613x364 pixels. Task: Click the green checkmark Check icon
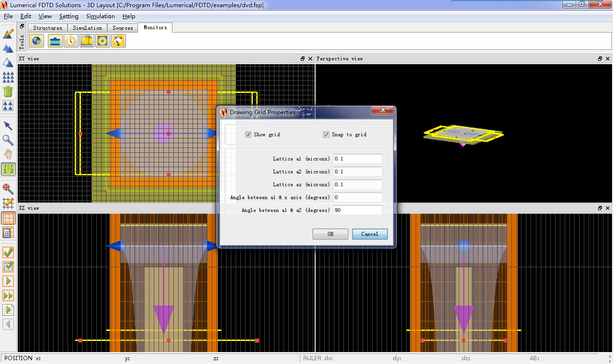click(8, 252)
